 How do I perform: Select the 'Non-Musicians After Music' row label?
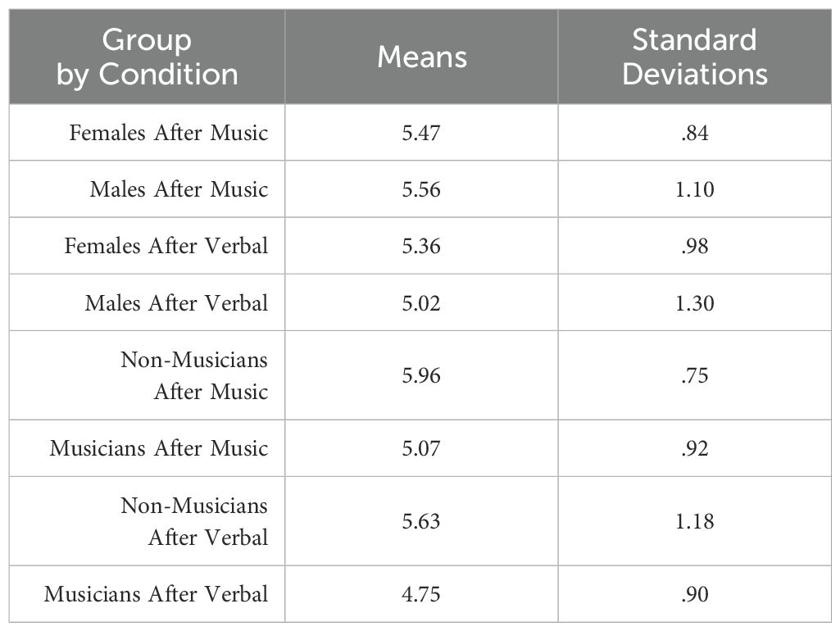pos(194,375)
